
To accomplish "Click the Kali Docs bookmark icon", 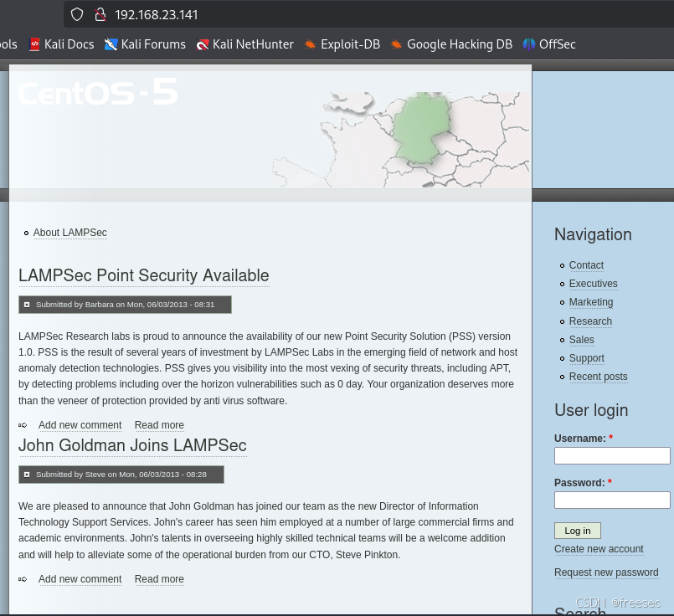I will (34, 44).
